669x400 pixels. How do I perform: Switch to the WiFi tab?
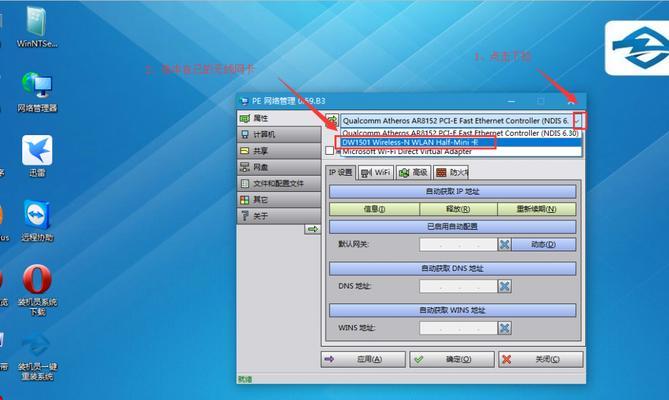tap(375, 173)
